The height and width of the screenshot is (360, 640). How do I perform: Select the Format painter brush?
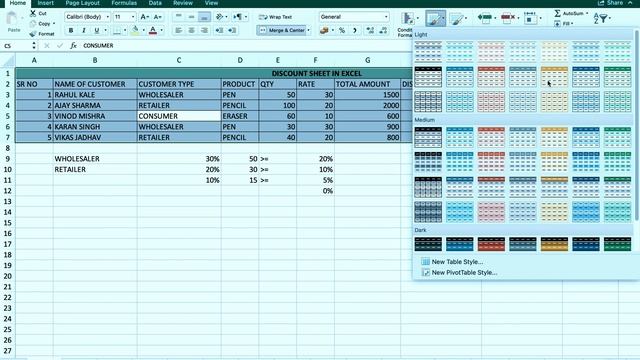point(33,34)
